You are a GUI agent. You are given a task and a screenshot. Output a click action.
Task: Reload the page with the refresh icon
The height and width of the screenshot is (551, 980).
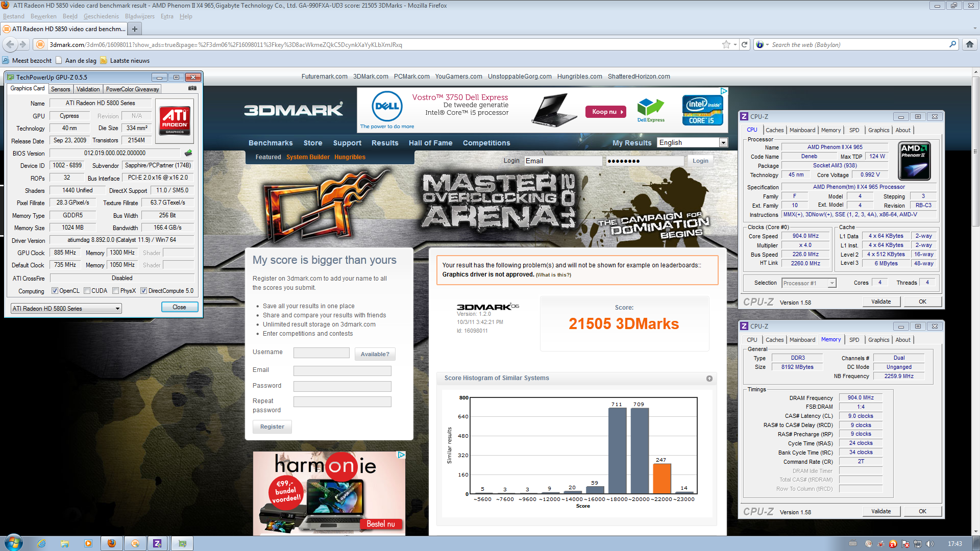coord(745,44)
